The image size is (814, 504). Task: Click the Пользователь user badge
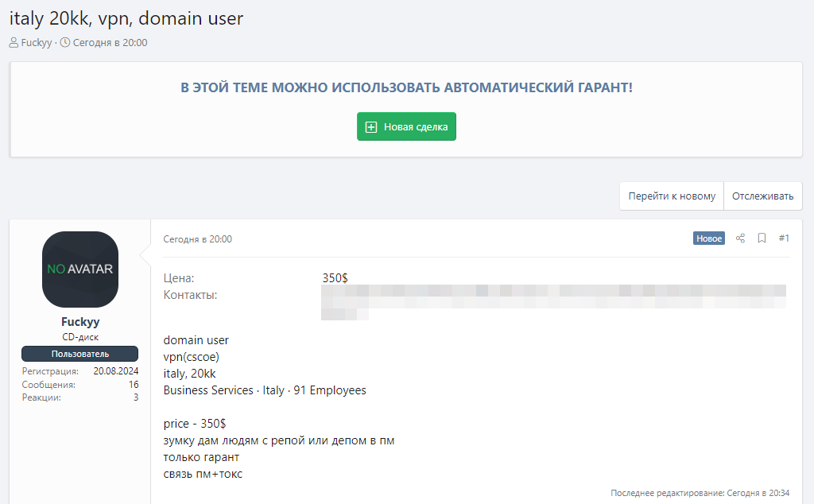click(x=80, y=354)
